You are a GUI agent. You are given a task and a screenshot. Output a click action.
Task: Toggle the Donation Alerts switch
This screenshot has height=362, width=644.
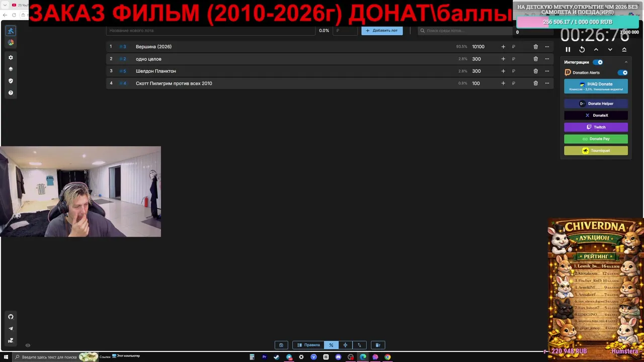[623, 72]
